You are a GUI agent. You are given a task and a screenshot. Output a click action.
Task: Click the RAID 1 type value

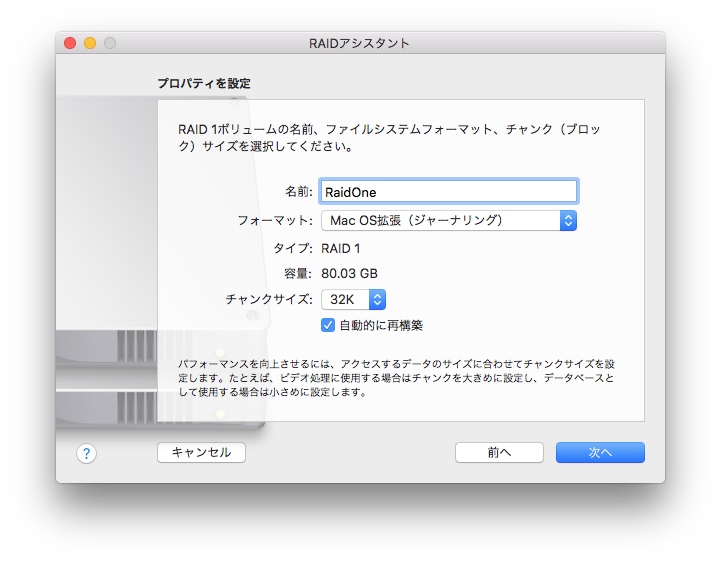tap(341, 249)
